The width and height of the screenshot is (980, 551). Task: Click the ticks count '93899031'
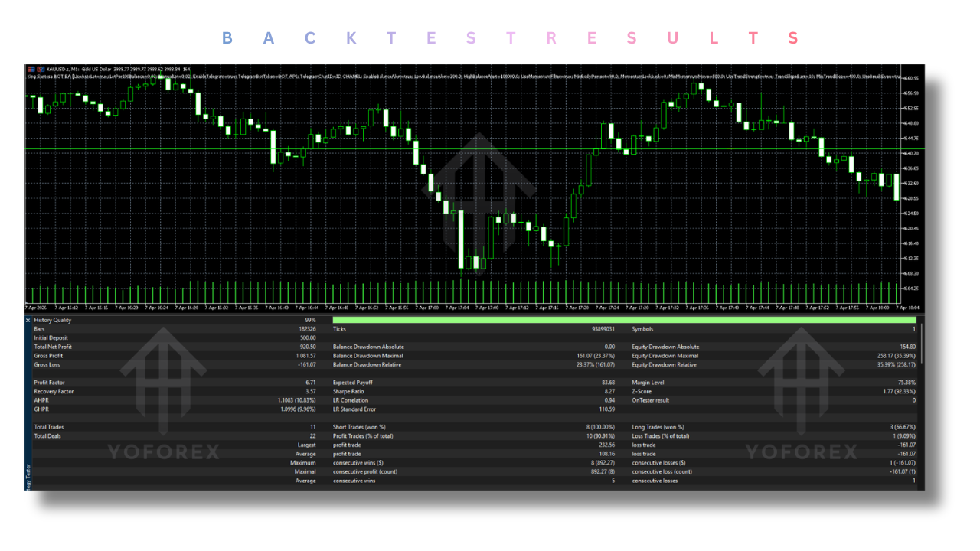[603, 329]
